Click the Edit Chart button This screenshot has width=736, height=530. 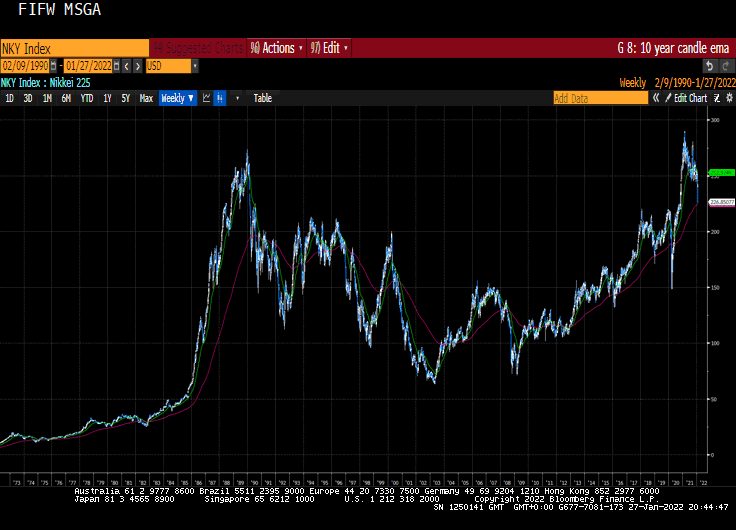pos(688,98)
